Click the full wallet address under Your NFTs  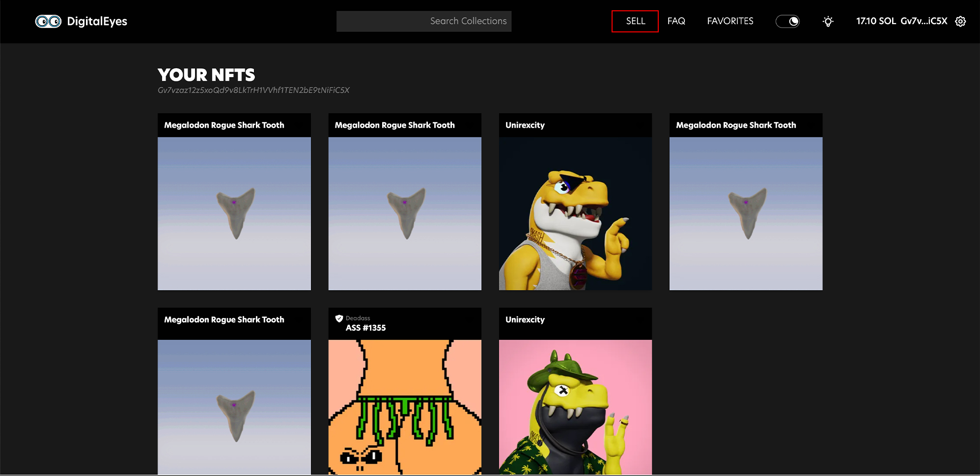tap(253, 90)
